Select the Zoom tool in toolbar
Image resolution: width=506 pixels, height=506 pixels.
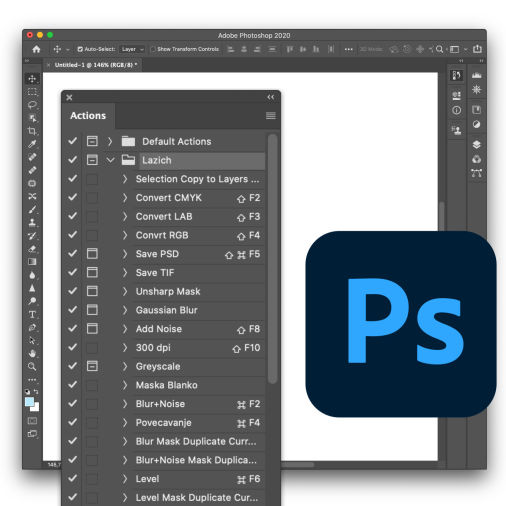click(32, 367)
